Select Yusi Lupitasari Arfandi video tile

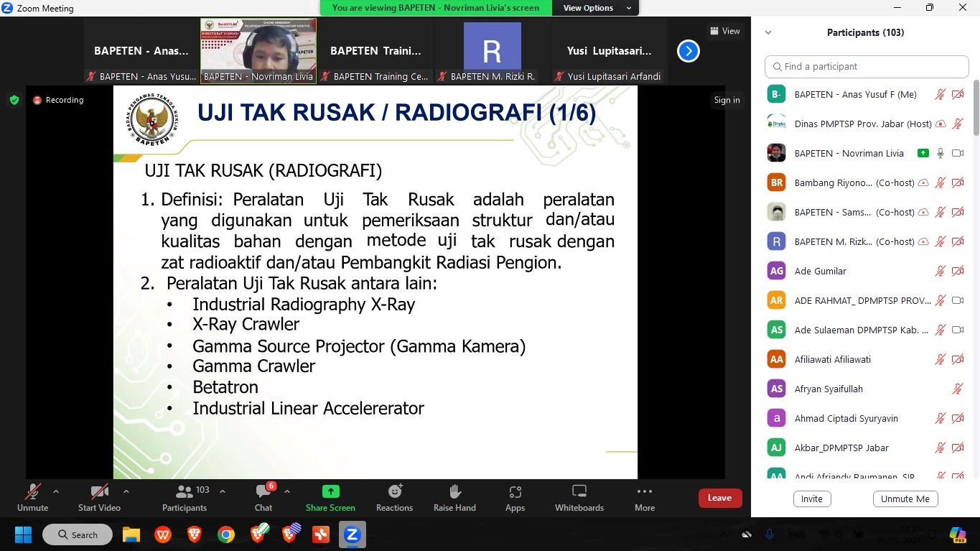pos(610,50)
